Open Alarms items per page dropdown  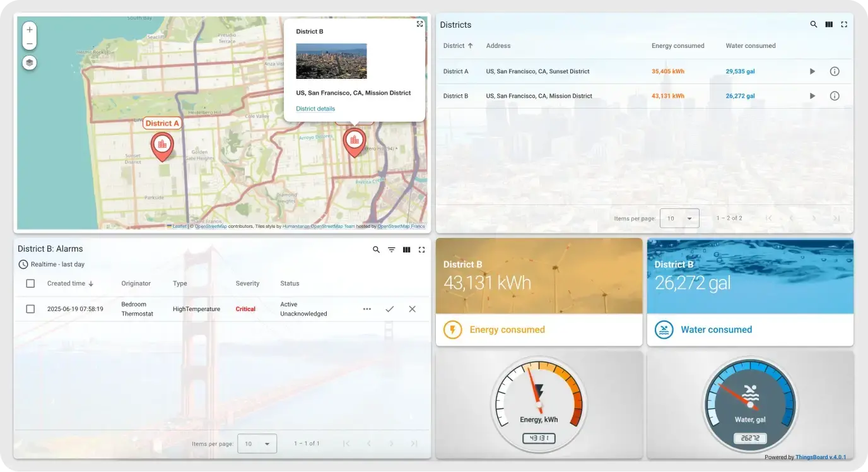pyautogui.click(x=257, y=444)
